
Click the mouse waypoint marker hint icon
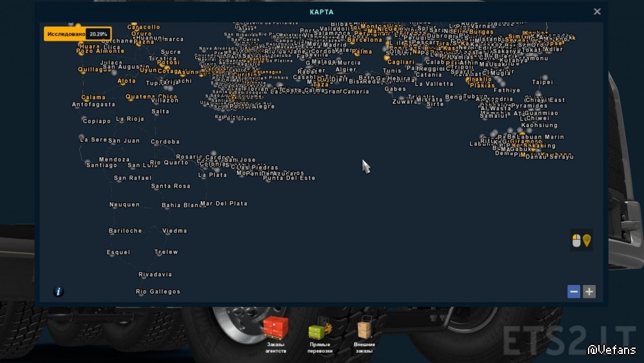(582, 240)
